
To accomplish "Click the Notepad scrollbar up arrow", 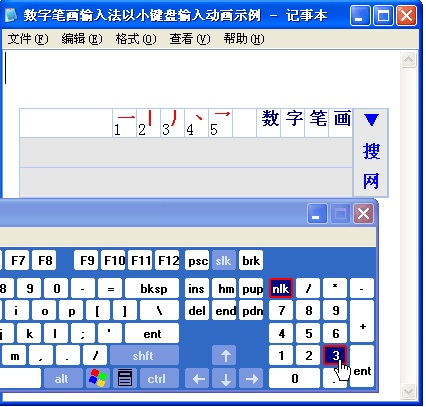I will tap(409, 60).
